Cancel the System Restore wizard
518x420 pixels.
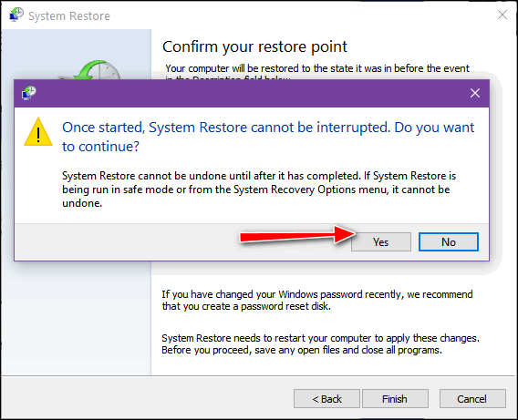[472, 399]
